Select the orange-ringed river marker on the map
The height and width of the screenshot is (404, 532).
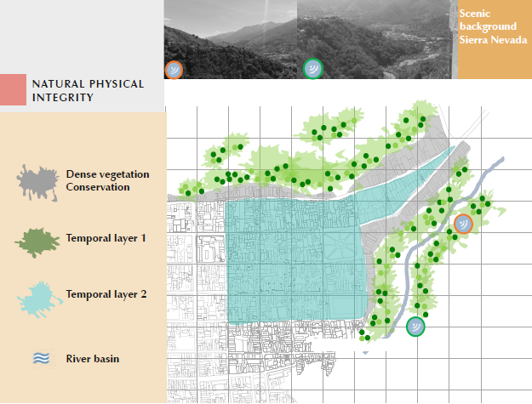point(463,224)
